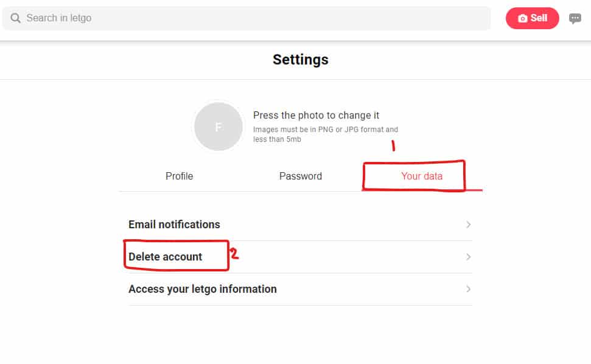Open the Delete account option
The height and width of the screenshot is (364, 591).
(x=300, y=257)
